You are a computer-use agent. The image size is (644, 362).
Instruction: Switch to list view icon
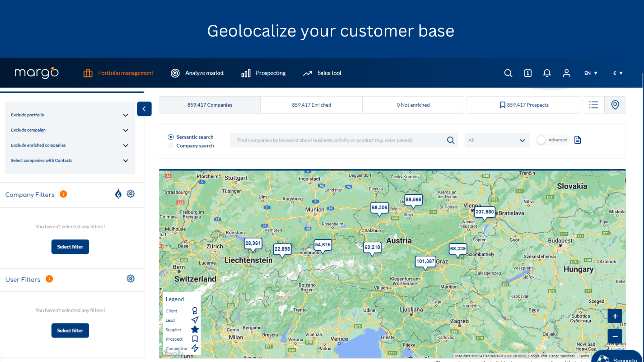[593, 105]
